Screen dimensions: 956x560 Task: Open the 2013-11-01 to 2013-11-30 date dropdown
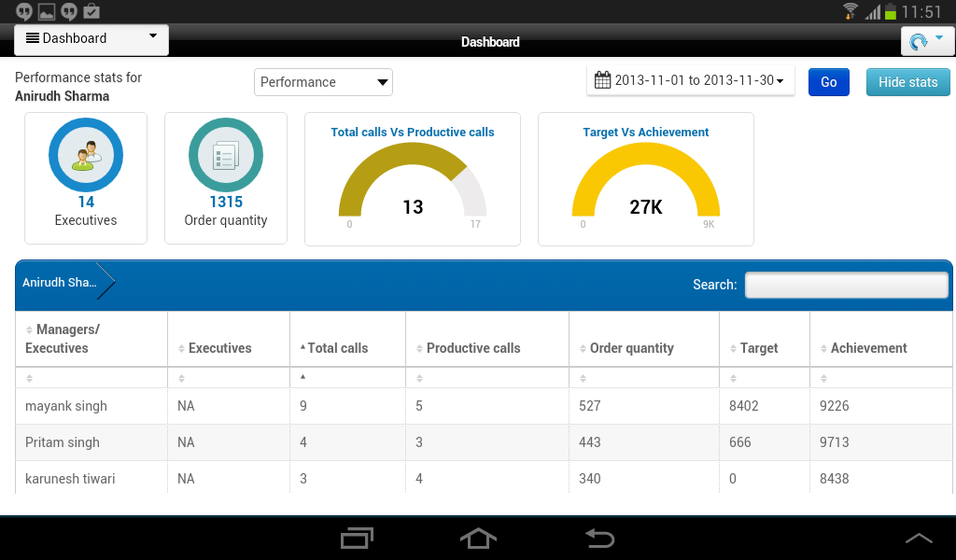tap(690, 80)
